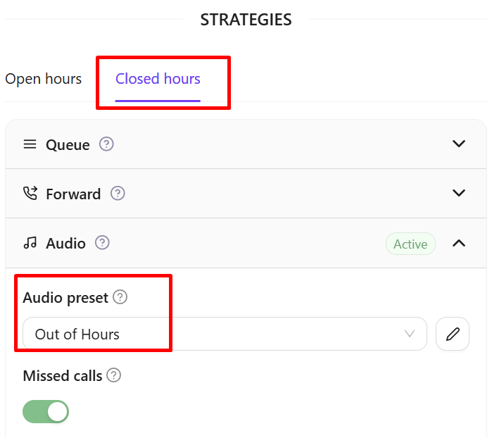This screenshot has width=504, height=438.
Task: Open the Queue help tooltip icon
Action: coord(106,144)
